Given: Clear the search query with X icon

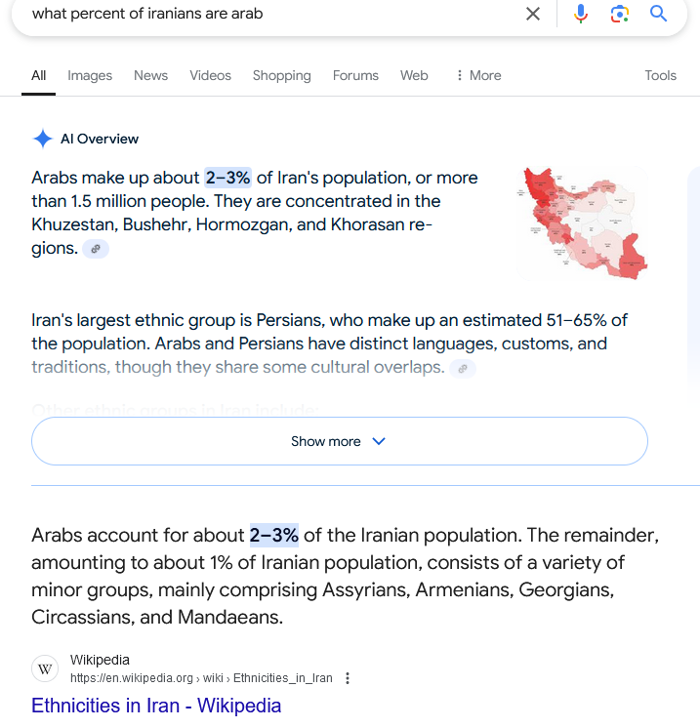Looking at the screenshot, I should [533, 14].
